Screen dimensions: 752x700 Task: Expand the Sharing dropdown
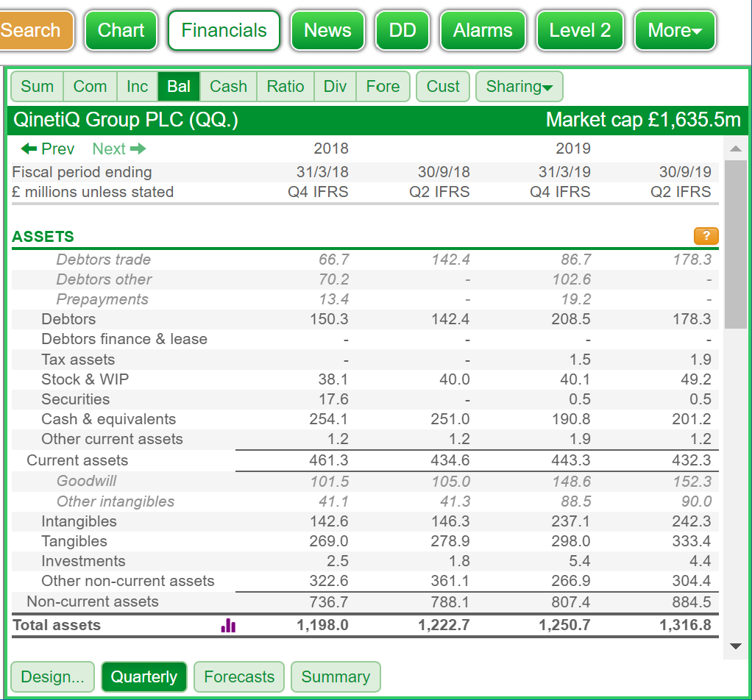(519, 86)
